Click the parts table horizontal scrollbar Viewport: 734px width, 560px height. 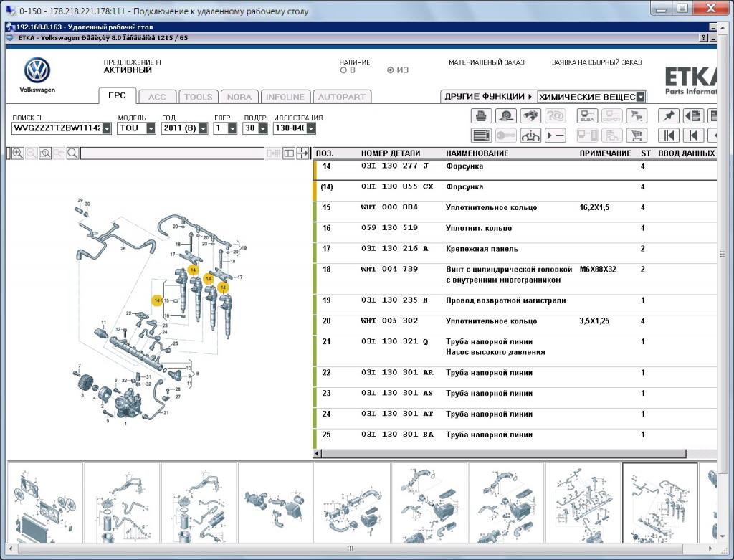[x=504, y=454]
